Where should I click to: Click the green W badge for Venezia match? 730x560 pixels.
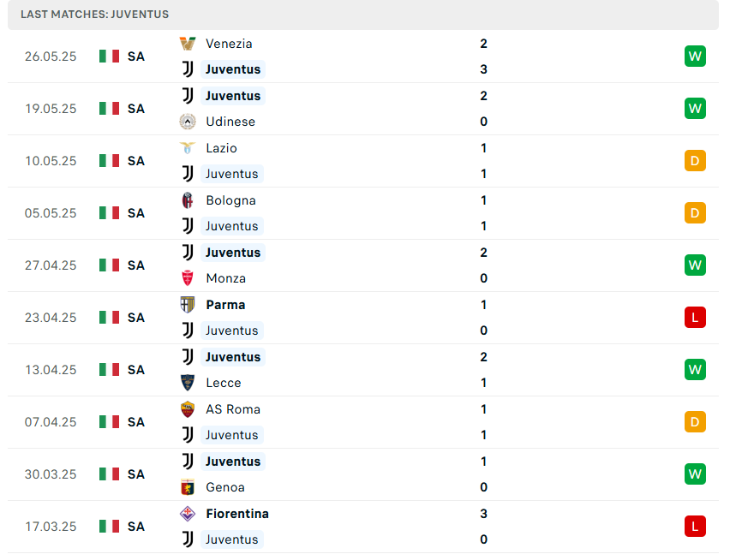(x=695, y=57)
